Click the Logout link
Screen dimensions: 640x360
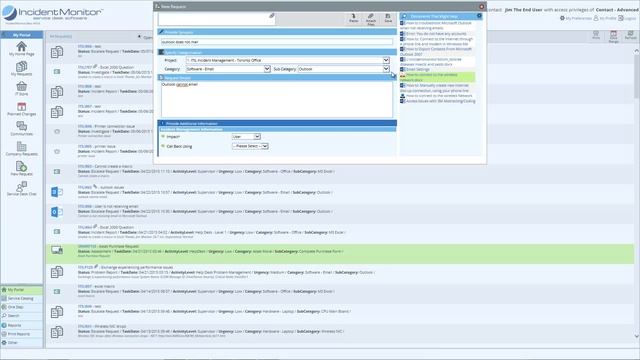click(627, 18)
